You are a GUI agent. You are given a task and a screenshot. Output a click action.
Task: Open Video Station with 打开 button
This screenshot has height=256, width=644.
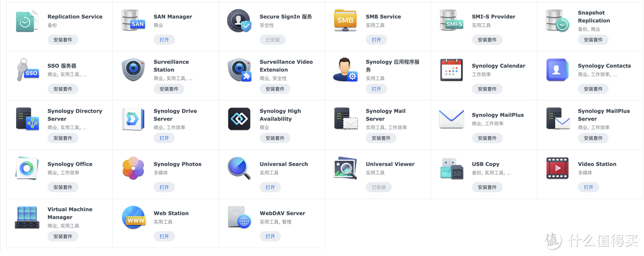click(x=589, y=187)
